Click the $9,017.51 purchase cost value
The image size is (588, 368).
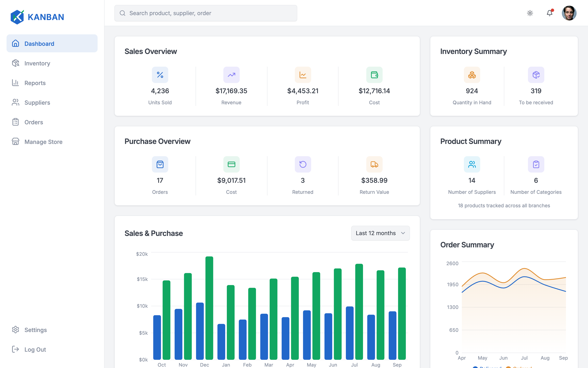(x=231, y=180)
